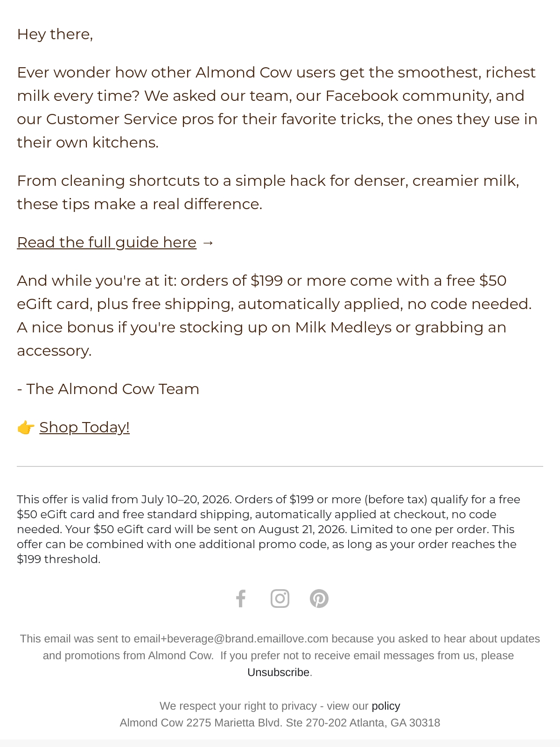Open the 'Read the full guide here' link
Viewport: 560px width, 747px height.
pyautogui.click(x=107, y=242)
